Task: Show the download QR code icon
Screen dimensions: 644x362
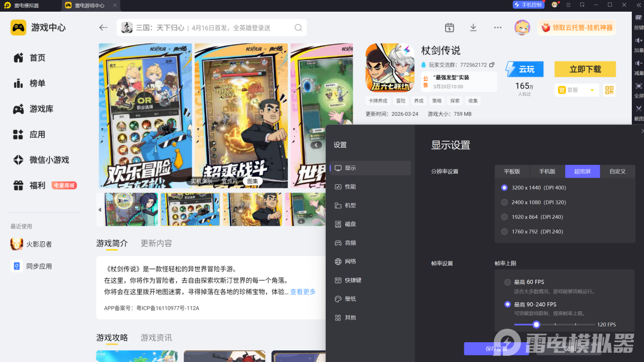Action: (609, 90)
